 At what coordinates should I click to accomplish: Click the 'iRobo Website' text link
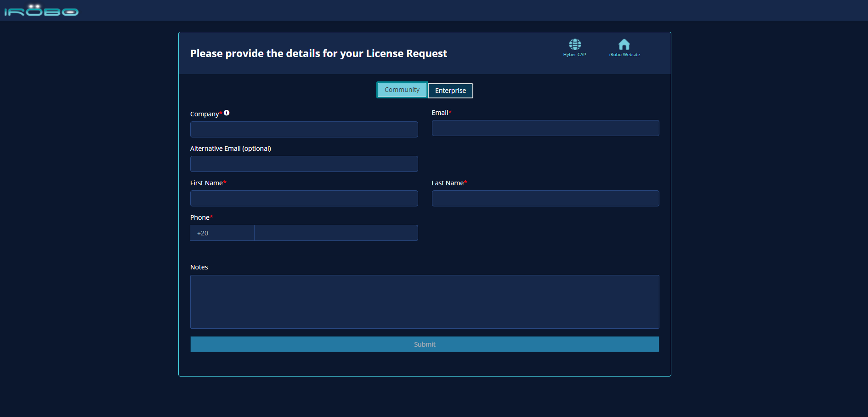(x=624, y=55)
